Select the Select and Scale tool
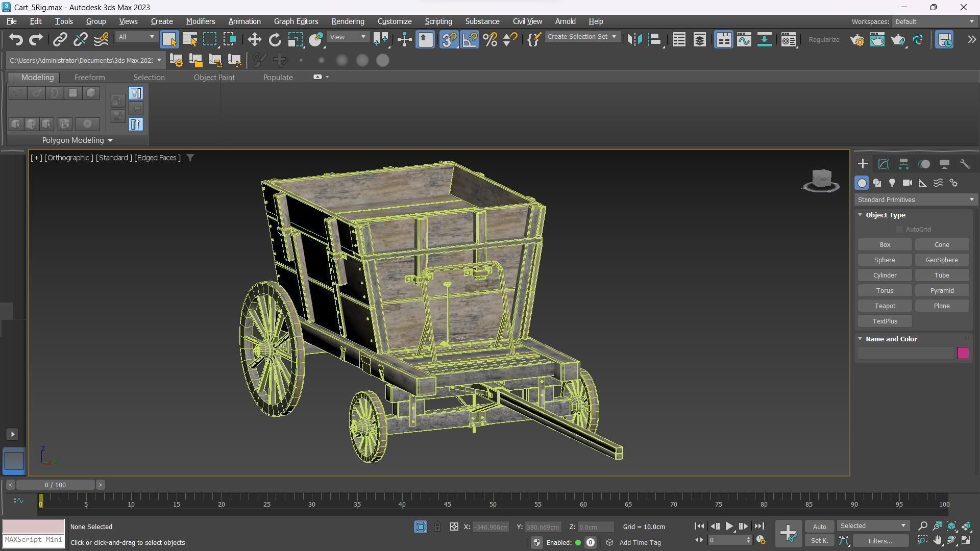Screen dimensions: 980x551 tap(295, 39)
